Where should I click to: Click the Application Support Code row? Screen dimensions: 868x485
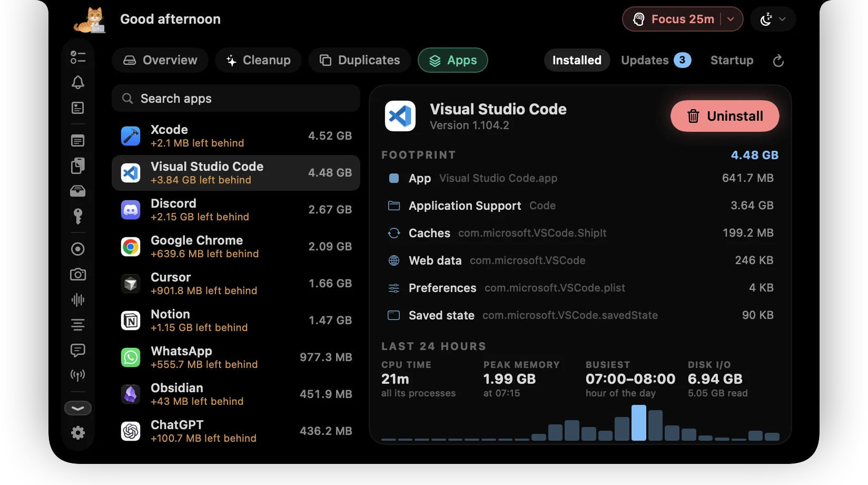coord(580,206)
